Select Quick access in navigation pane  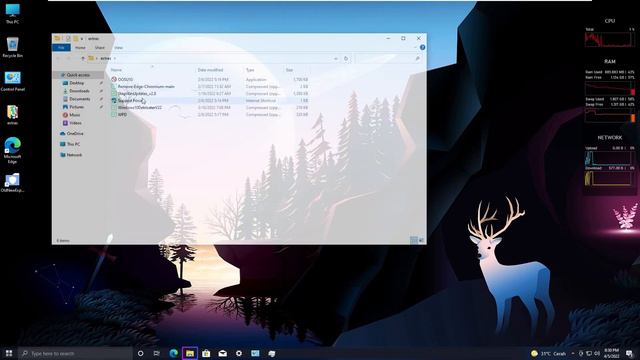78,75
